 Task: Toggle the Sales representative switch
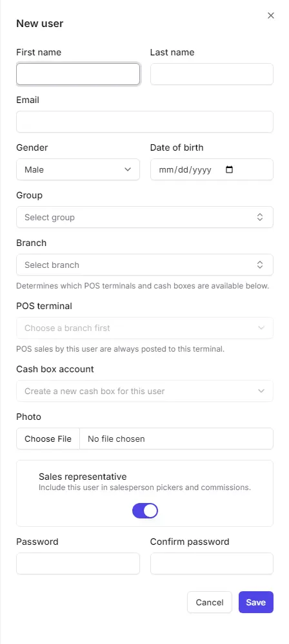(145, 511)
